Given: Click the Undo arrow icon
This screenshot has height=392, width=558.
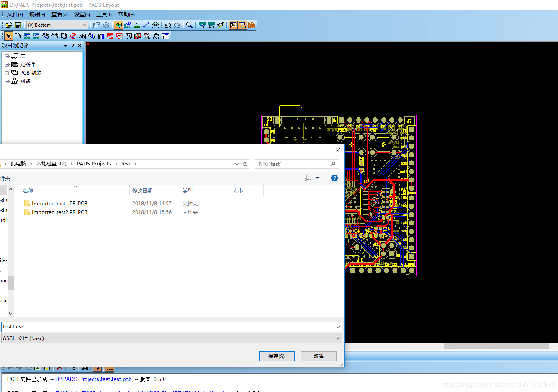Looking at the screenshot, I should point(167,25).
